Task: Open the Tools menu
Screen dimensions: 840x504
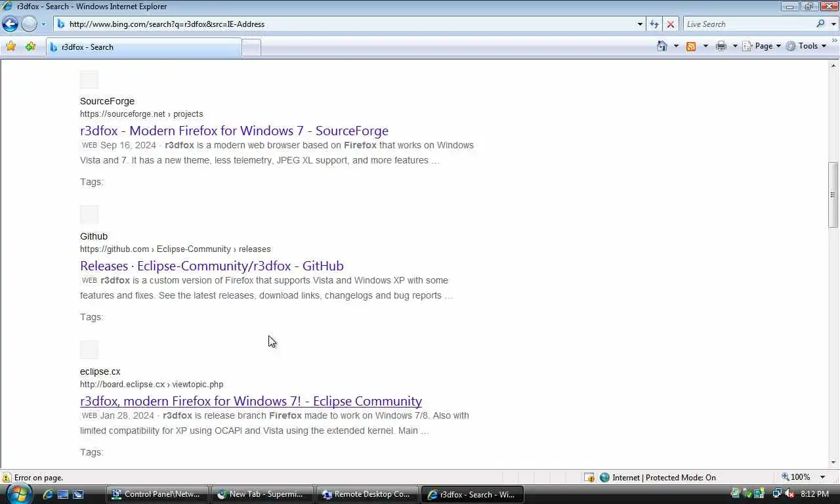Action: 807,46
